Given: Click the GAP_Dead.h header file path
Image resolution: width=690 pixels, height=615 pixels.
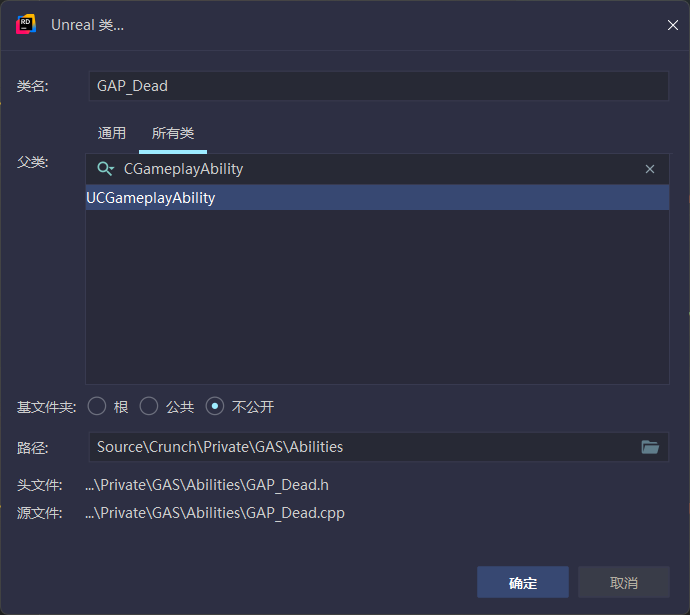Looking at the screenshot, I should pos(207,485).
